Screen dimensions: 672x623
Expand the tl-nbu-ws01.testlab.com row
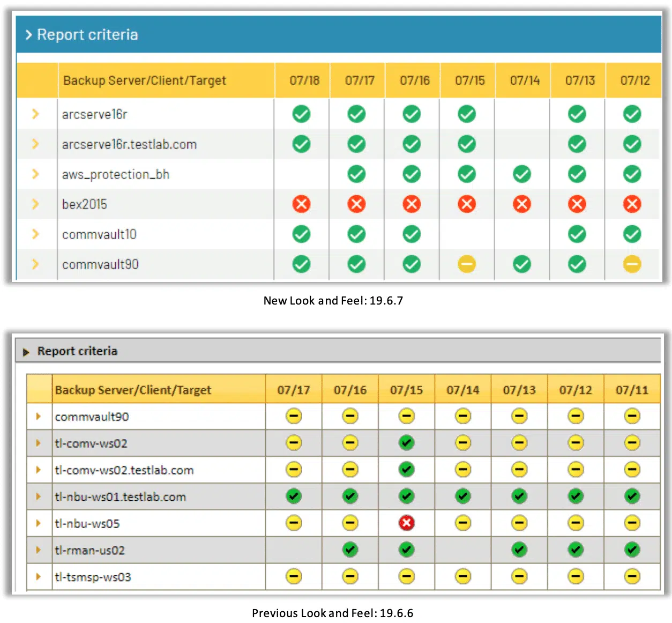click(38, 496)
